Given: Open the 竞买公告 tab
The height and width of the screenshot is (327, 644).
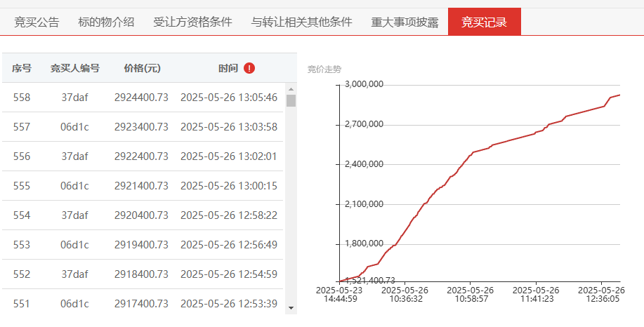Looking at the screenshot, I should (37, 22).
